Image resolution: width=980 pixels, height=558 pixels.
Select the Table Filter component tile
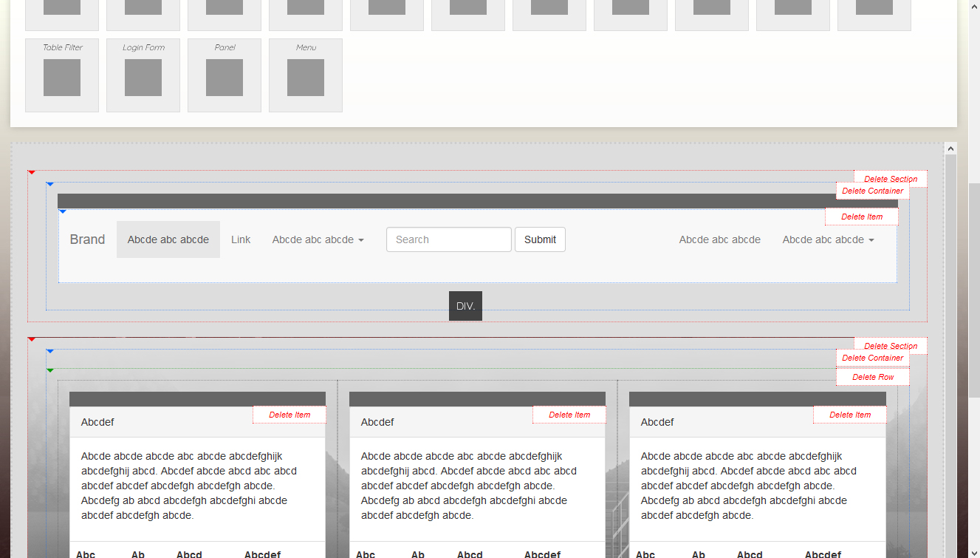(x=62, y=75)
